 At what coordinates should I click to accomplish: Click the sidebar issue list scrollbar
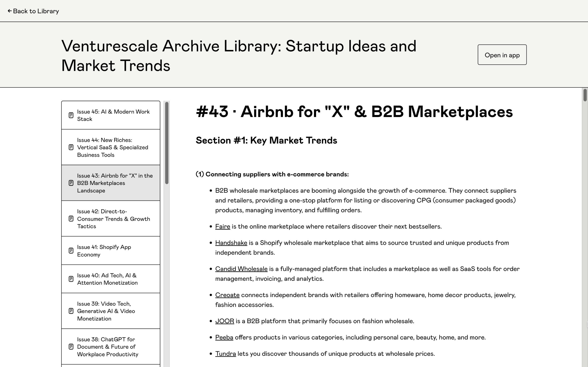(167, 143)
